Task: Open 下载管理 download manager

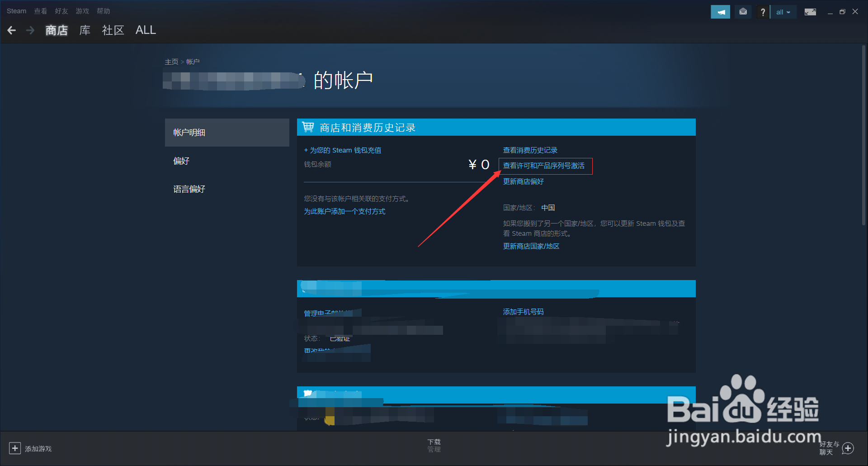Action: pos(434,445)
